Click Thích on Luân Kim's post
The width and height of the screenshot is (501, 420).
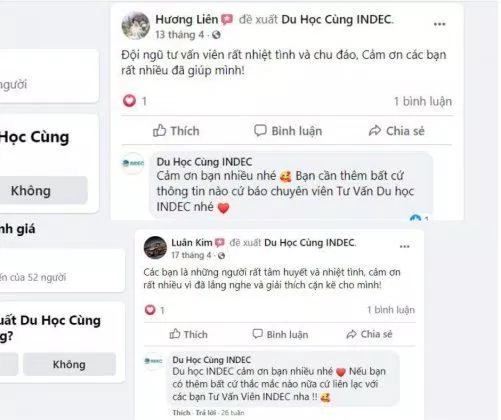point(188,334)
